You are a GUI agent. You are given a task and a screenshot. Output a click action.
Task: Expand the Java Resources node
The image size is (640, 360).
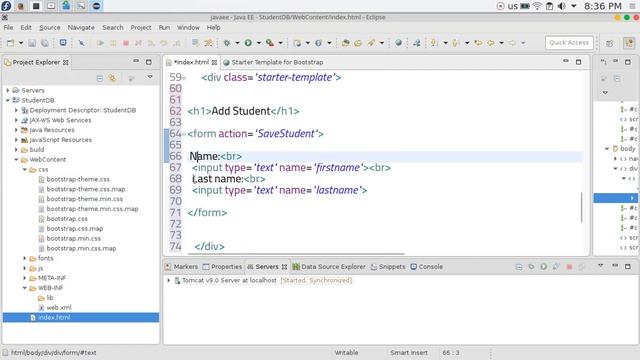click(x=16, y=130)
